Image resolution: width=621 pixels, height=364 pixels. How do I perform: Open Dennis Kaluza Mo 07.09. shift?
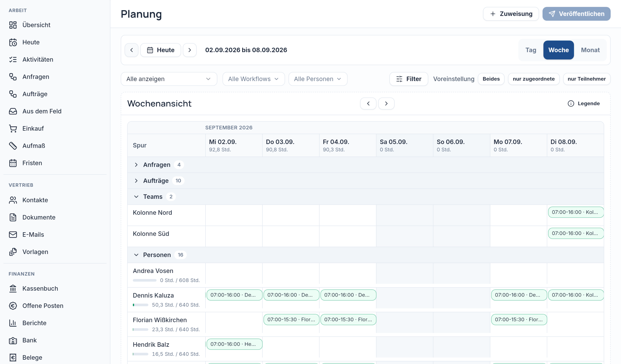(519, 295)
